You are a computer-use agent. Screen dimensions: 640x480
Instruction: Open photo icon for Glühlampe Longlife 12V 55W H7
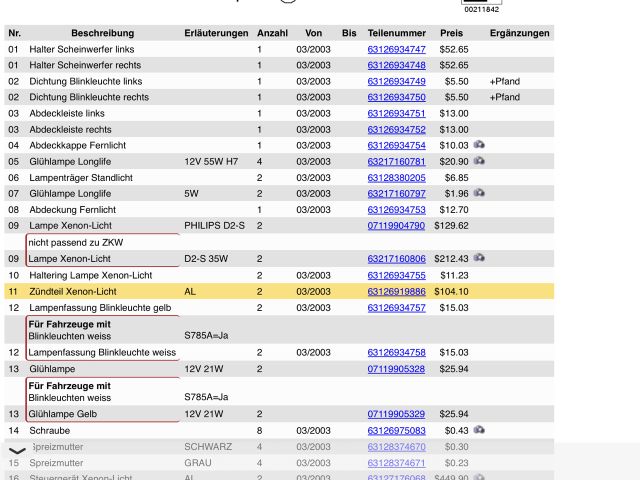(480, 161)
